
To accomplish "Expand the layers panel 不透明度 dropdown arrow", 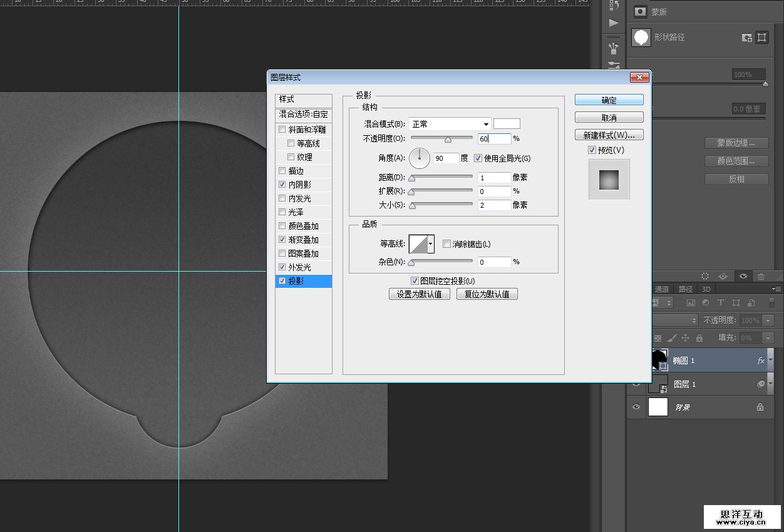I will (768, 320).
